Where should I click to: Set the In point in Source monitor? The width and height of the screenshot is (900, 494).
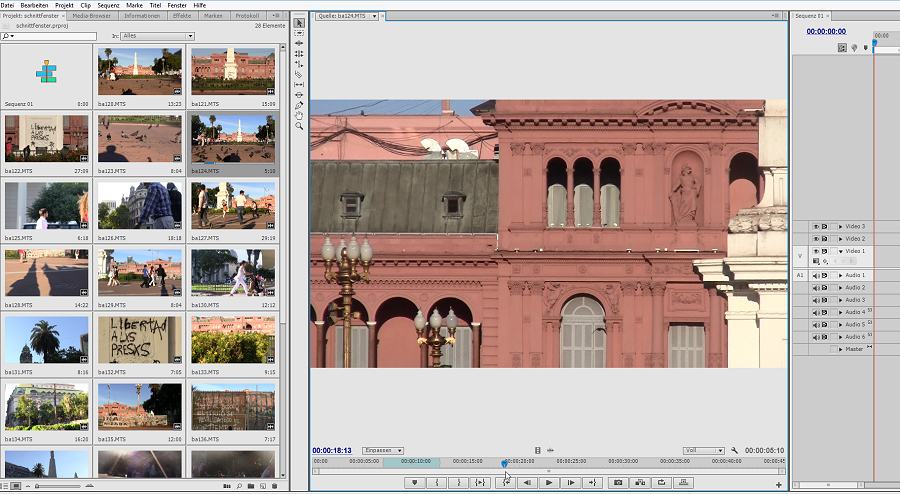coord(437,483)
